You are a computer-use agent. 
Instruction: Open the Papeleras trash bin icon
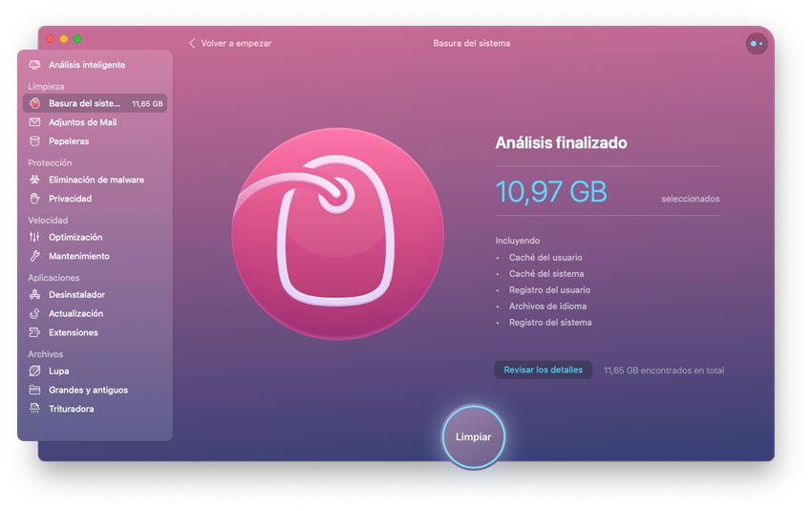35,141
